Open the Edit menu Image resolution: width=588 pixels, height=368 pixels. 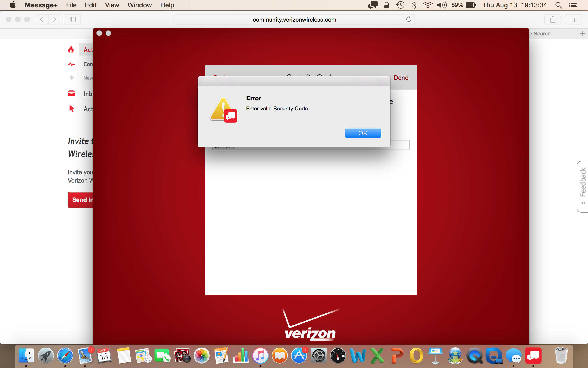point(91,5)
